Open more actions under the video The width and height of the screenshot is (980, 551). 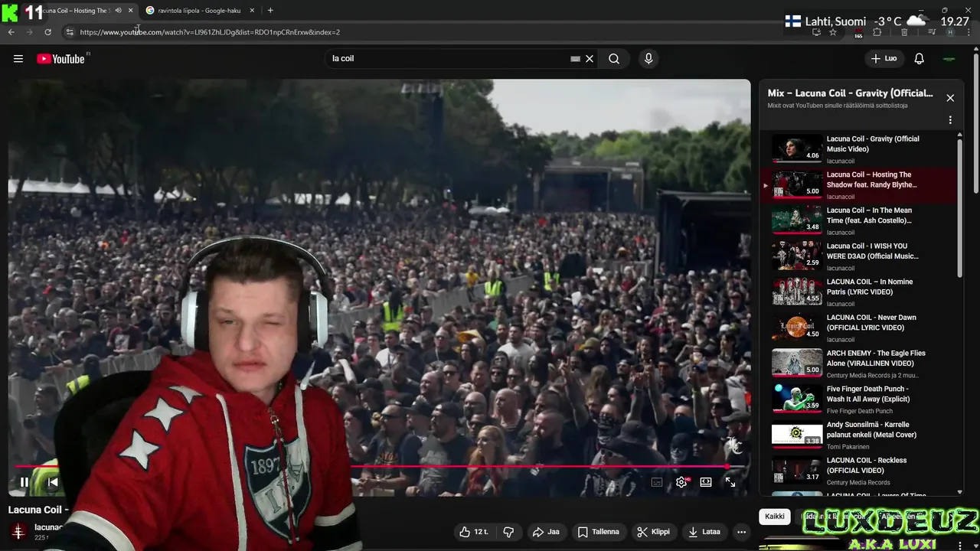[741, 532]
